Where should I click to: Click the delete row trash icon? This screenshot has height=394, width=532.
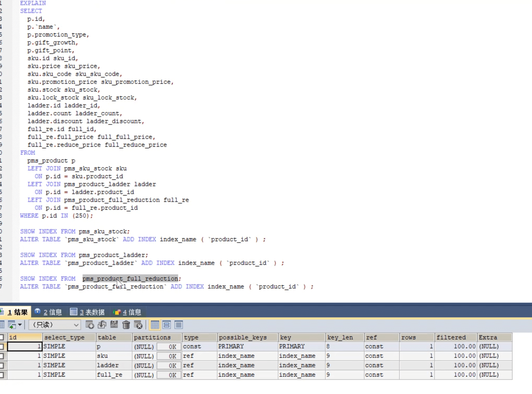[x=126, y=325]
